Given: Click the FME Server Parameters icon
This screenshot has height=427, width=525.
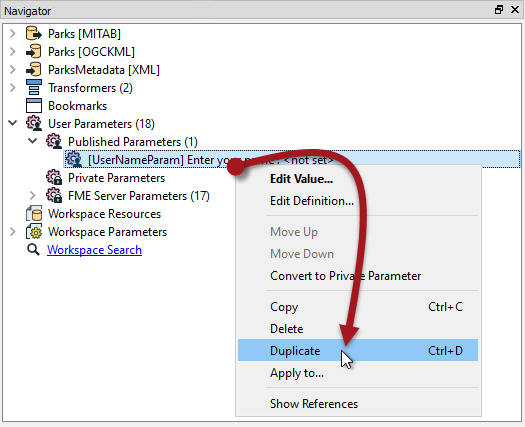Looking at the screenshot, I should (x=54, y=196).
